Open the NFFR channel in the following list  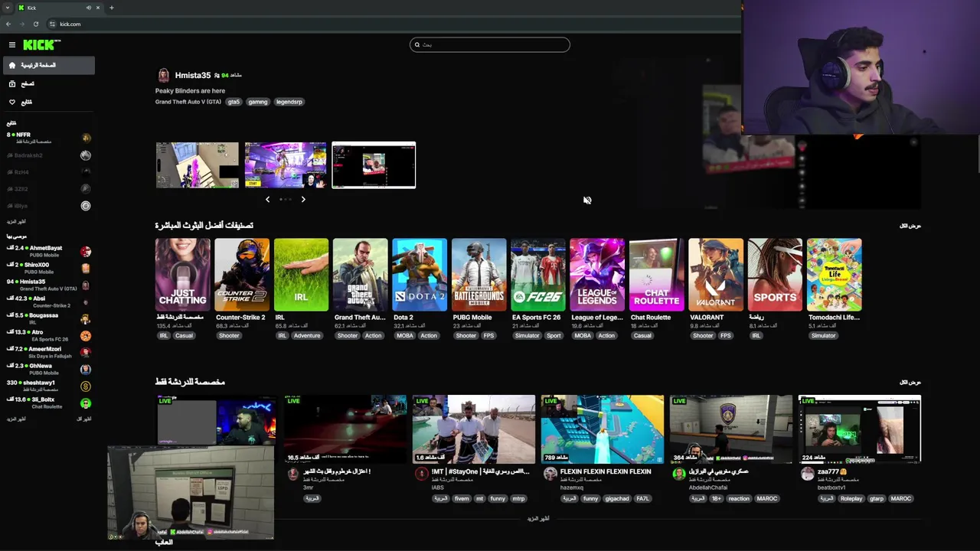[49, 138]
